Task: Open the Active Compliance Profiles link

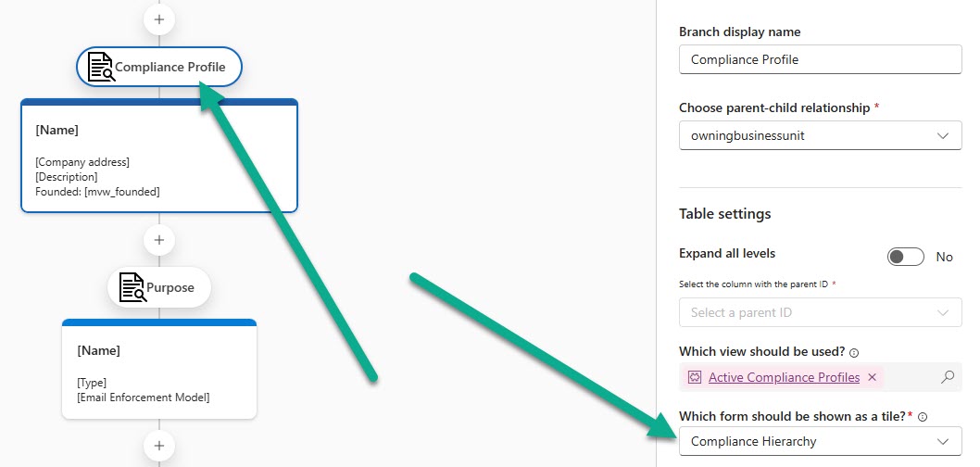Action: point(784,377)
